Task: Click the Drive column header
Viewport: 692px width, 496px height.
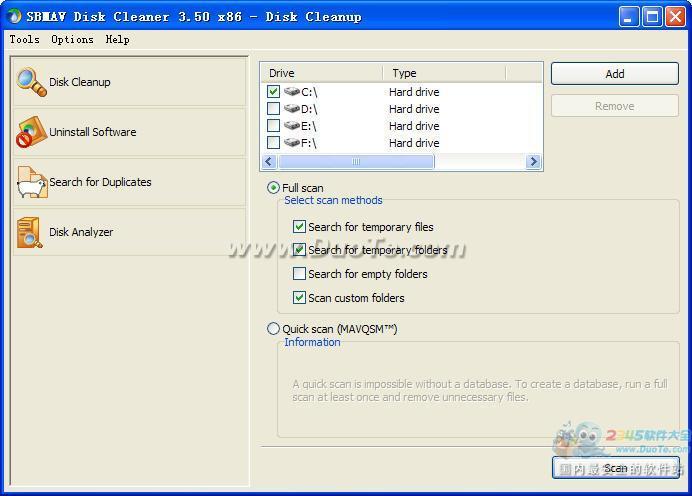Action: [322, 73]
